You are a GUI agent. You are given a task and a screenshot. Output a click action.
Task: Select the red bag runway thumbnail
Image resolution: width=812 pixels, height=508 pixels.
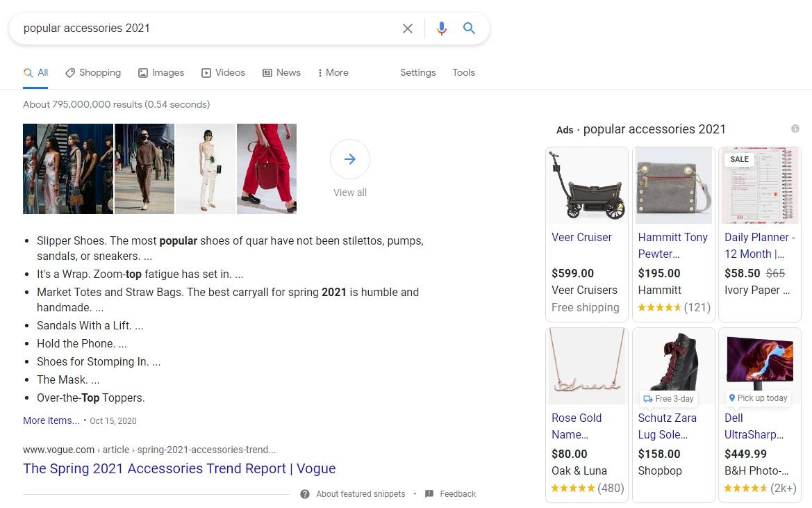(267, 169)
